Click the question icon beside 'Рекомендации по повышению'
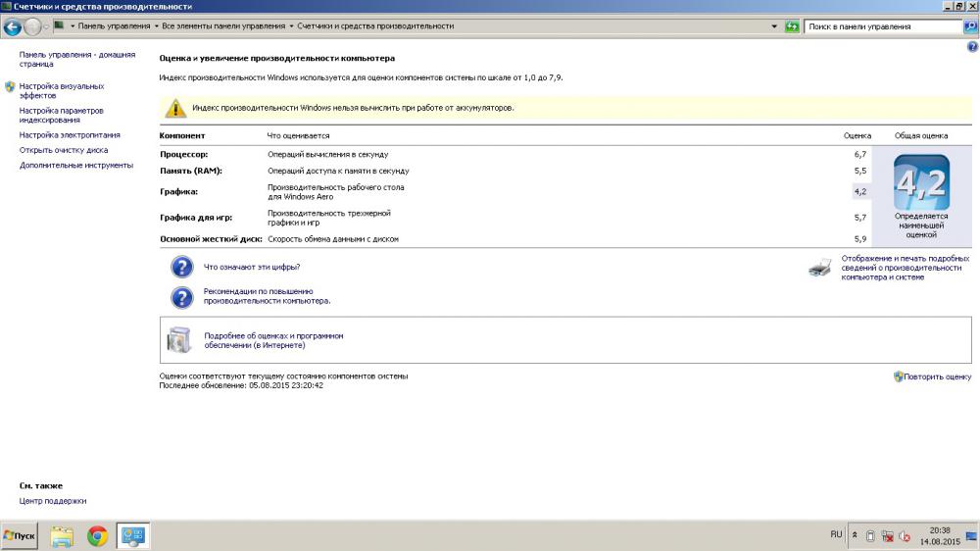The width and height of the screenshot is (980, 551). coord(182,297)
